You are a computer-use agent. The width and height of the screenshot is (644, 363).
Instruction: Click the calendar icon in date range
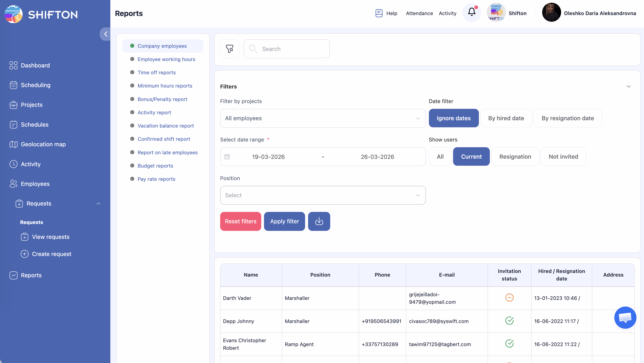point(227,157)
